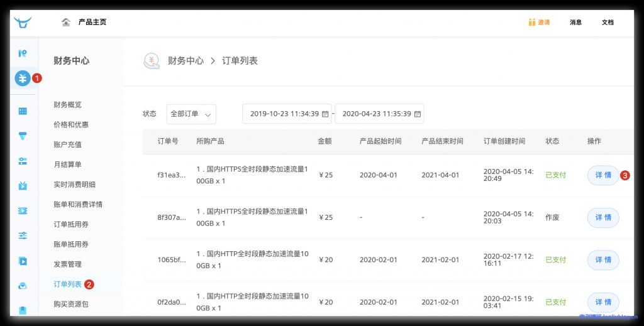Click the cloud icon in left sidebar
This screenshot has width=644, height=326.
click(x=23, y=286)
